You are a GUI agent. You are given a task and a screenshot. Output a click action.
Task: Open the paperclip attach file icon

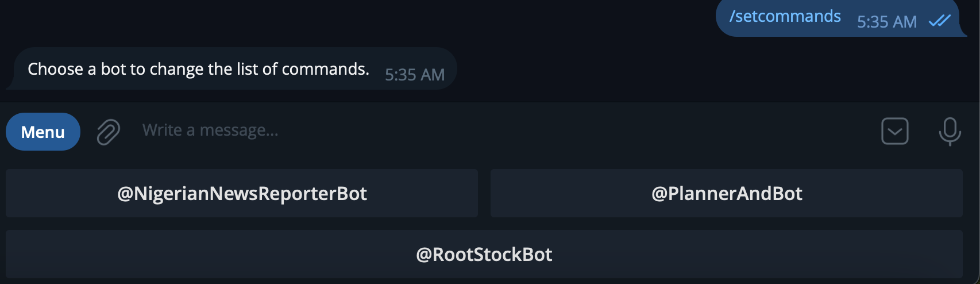(x=108, y=132)
